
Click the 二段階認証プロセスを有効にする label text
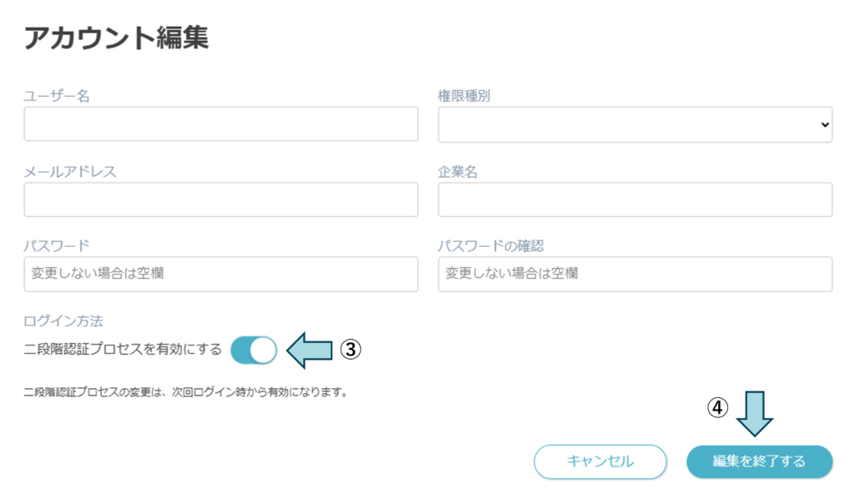tap(123, 350)
